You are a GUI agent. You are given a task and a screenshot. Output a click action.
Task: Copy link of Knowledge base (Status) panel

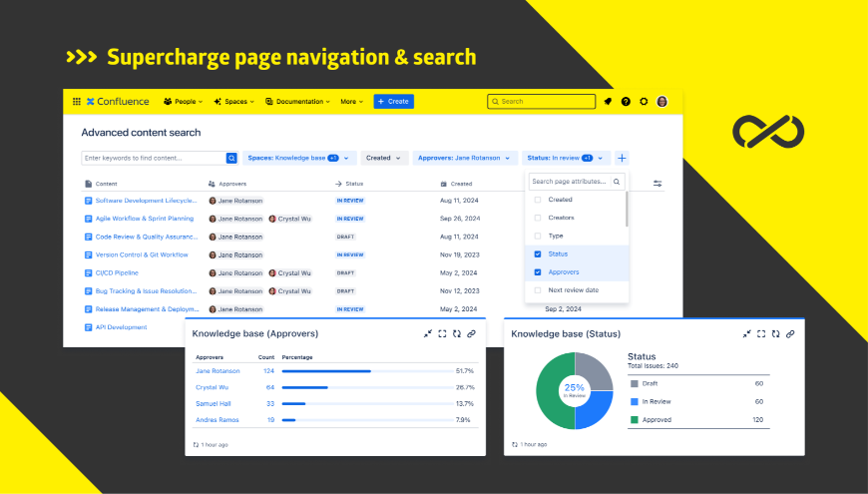tap(790, 333)
